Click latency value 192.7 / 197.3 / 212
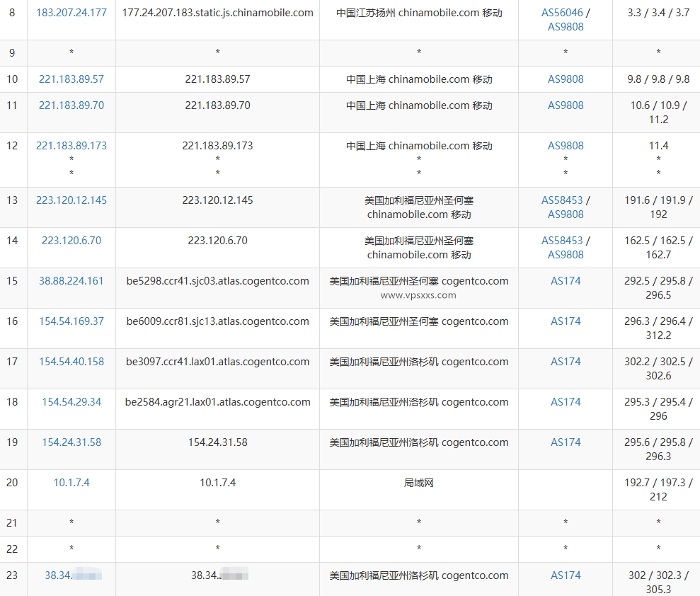This screenshot has width=700, height=596. click(x=658, y=490)
